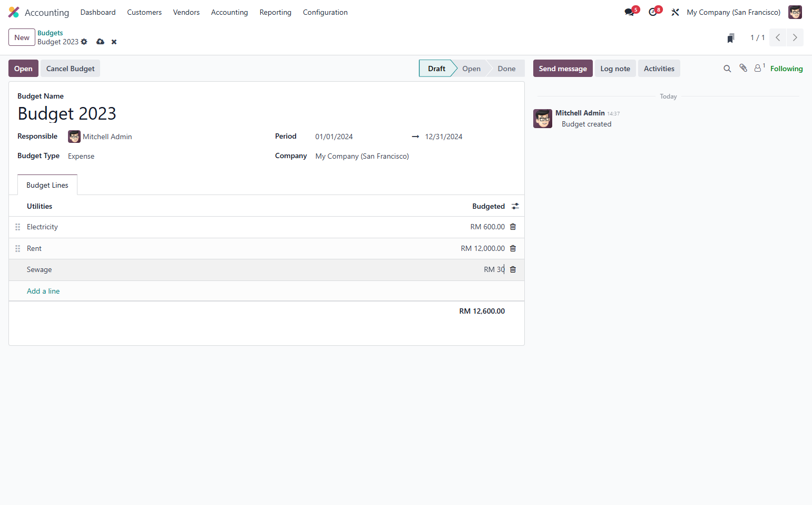Open the Accounting menu in the navbar

229,12
